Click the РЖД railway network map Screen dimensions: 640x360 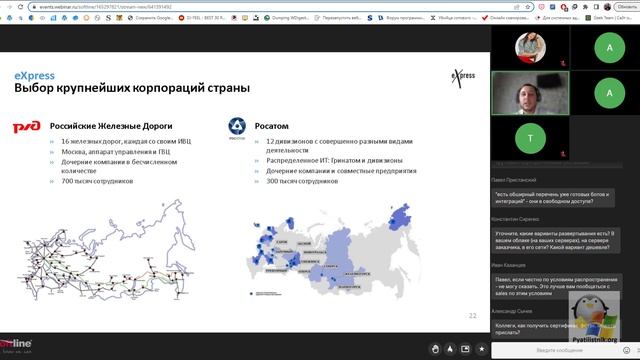[106, 249]
